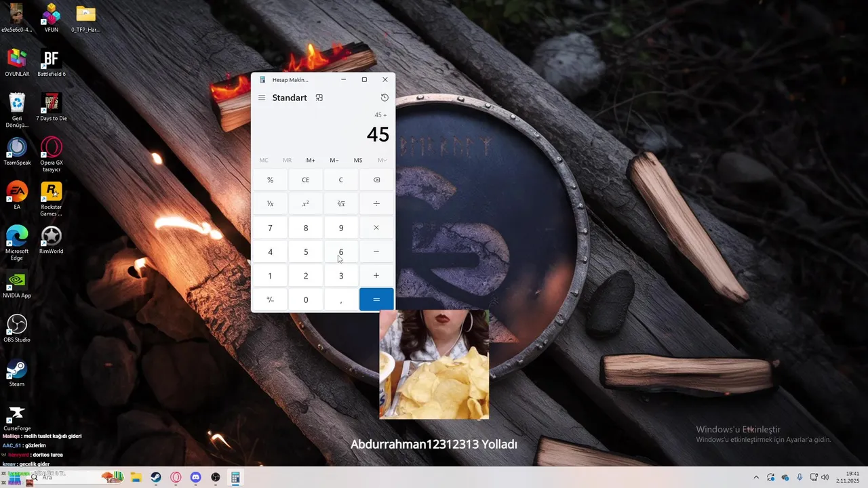This screenshot has height=488, width=868.
Task: Click the M− memory subtract button
Action: pyautogui.click(x=334, y=160)
